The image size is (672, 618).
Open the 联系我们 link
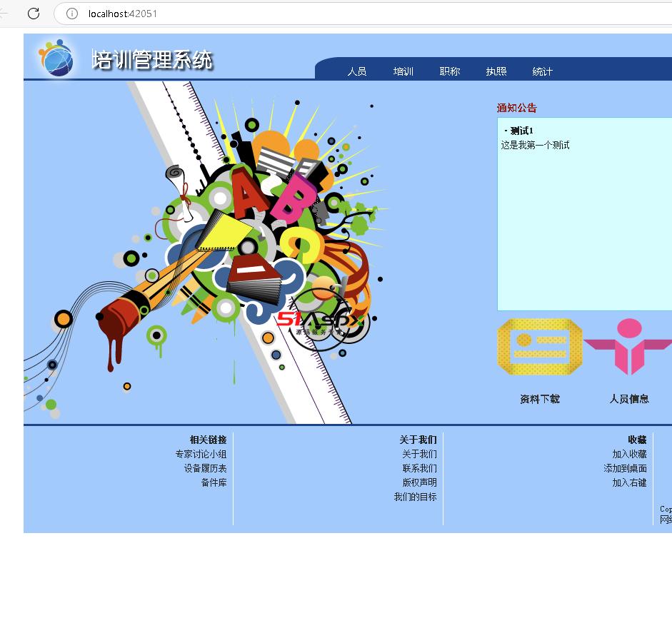[419, 468]
